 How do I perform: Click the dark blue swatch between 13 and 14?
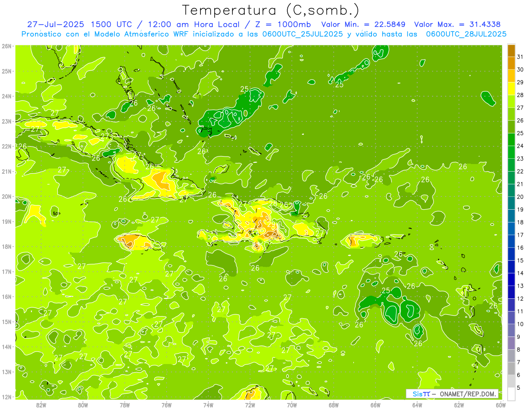511,279
